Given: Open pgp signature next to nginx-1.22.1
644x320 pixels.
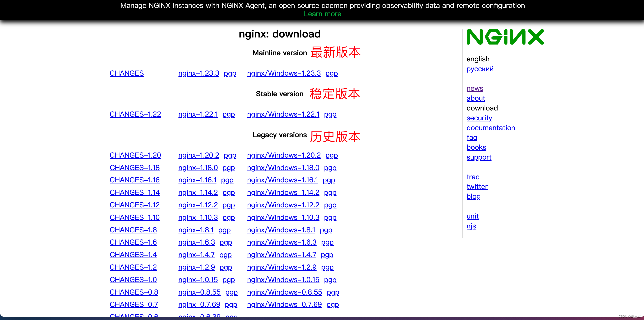Looking at the screenshot, I should tap(228, 114).
